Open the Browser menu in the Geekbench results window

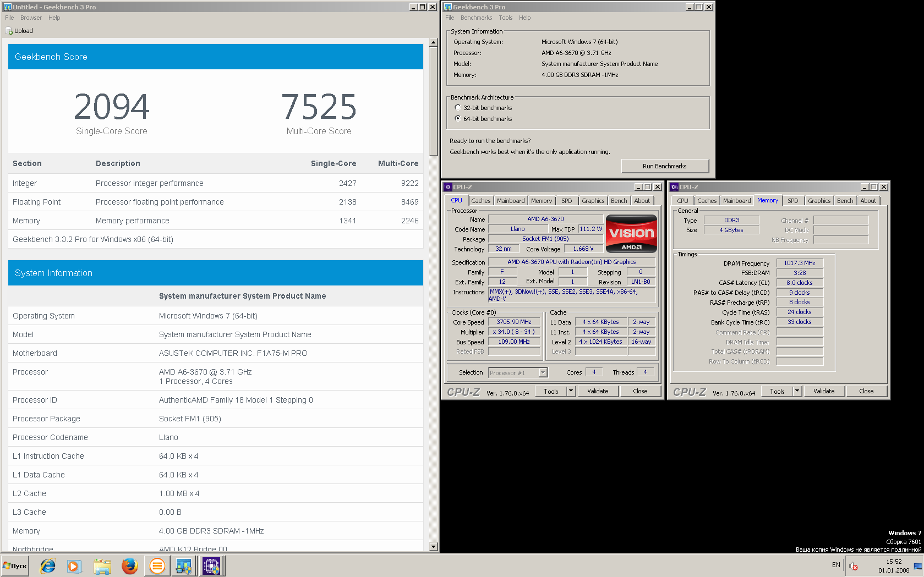(x=31, y=18)
